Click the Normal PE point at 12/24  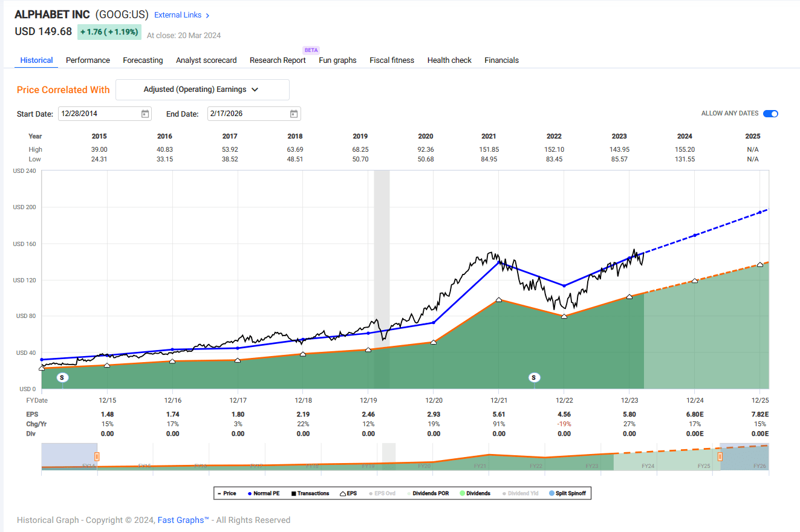coord(695,235)
